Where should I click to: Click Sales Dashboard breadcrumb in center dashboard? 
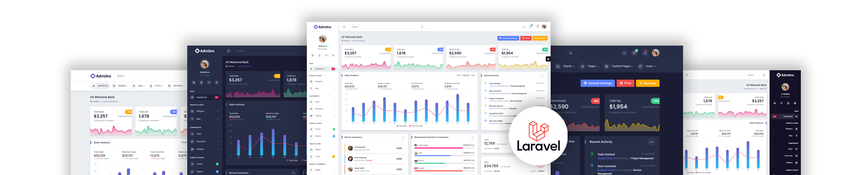(x=358, y=41)
